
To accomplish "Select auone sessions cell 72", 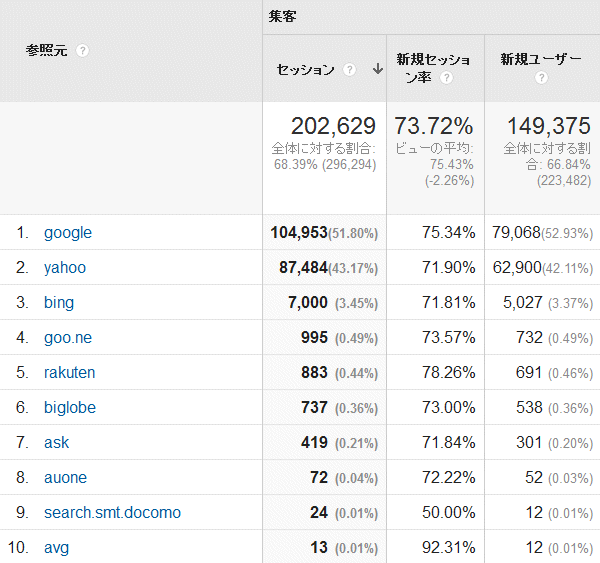I will (319, 478).
